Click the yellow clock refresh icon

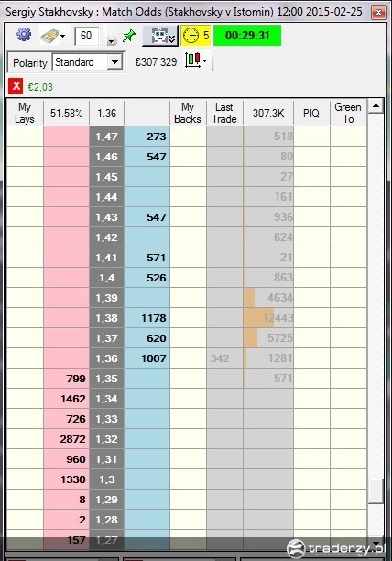pos(191,36)
